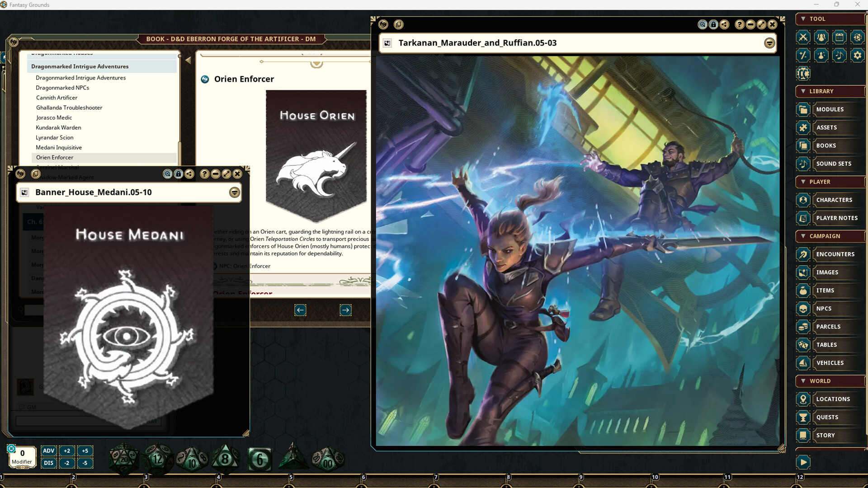Toggle the DIS disadvantage button
Screen dimensions: 868x488
[x=48, y=463]
